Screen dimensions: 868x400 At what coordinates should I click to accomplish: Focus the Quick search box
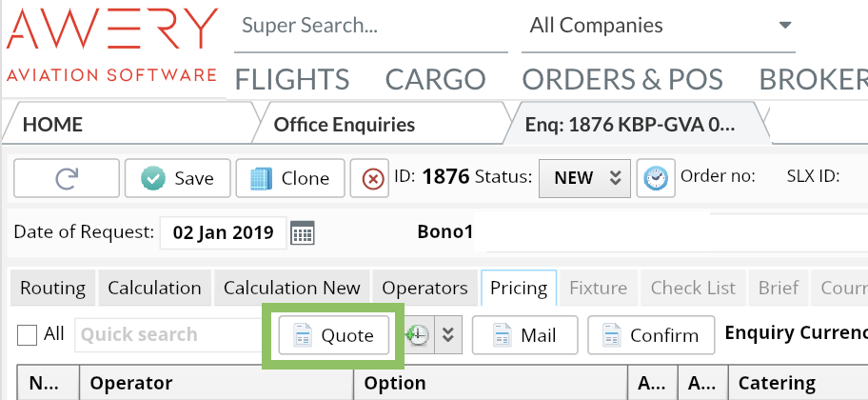pos(167,335)
